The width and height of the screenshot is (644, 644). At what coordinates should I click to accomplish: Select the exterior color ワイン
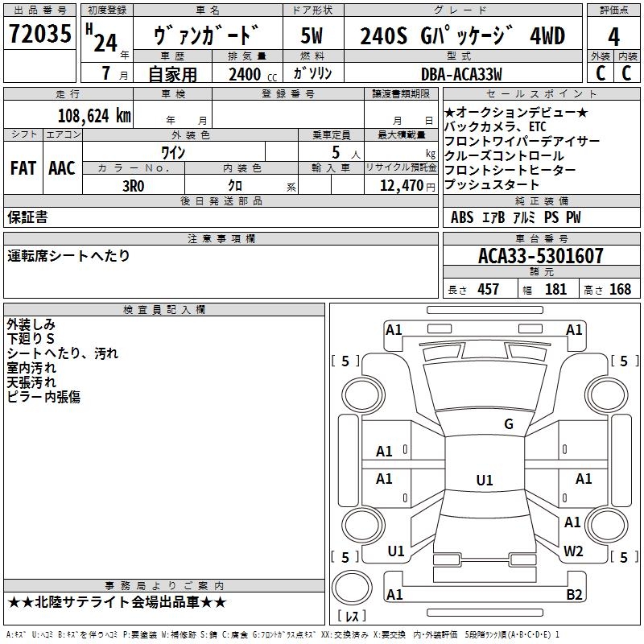point(173,153)
